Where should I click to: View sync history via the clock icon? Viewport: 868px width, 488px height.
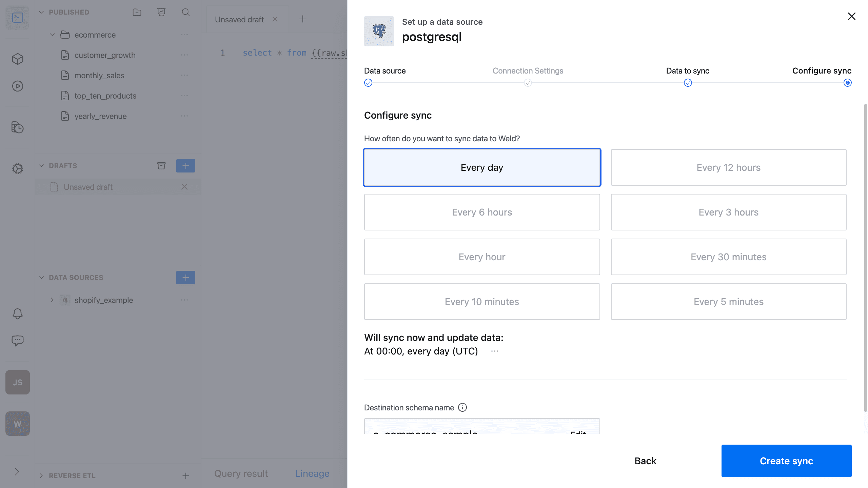click(17, 128)
